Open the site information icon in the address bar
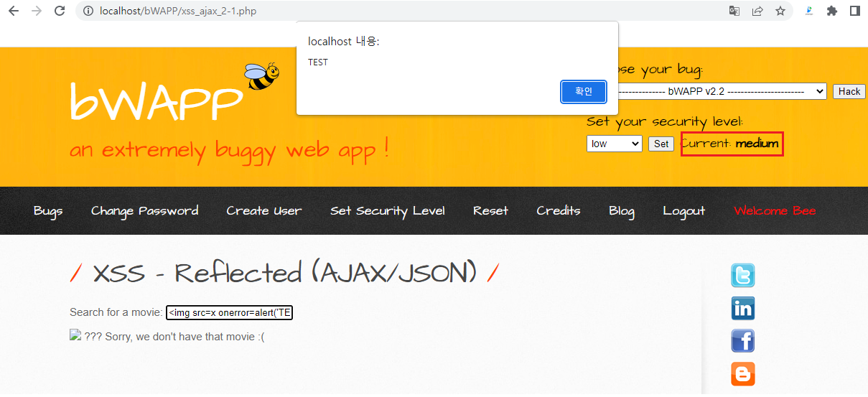Viewport: 868px width, 397px height. [x=88, y=11]
